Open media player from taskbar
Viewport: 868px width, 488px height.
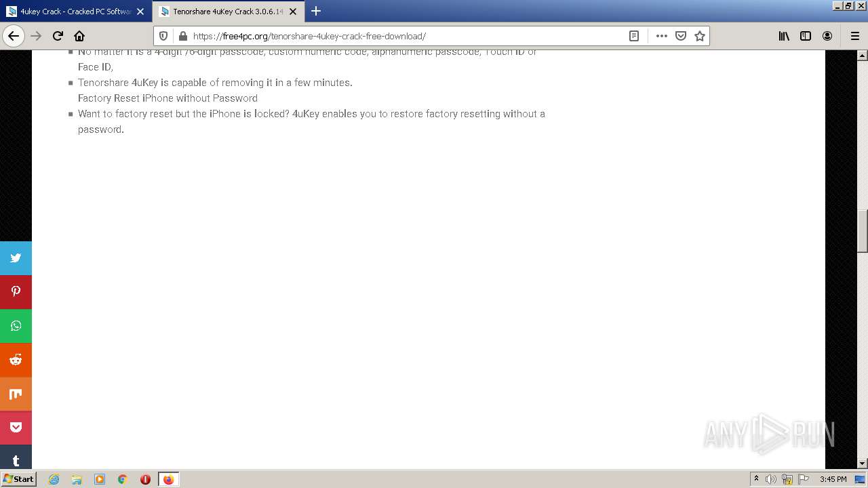click(x=100, y=479)
